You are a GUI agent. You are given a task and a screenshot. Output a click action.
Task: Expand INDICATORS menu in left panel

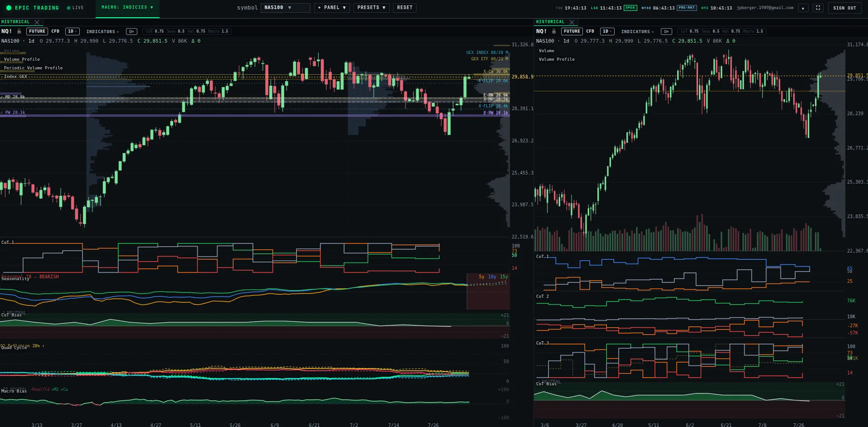point(102,32)
